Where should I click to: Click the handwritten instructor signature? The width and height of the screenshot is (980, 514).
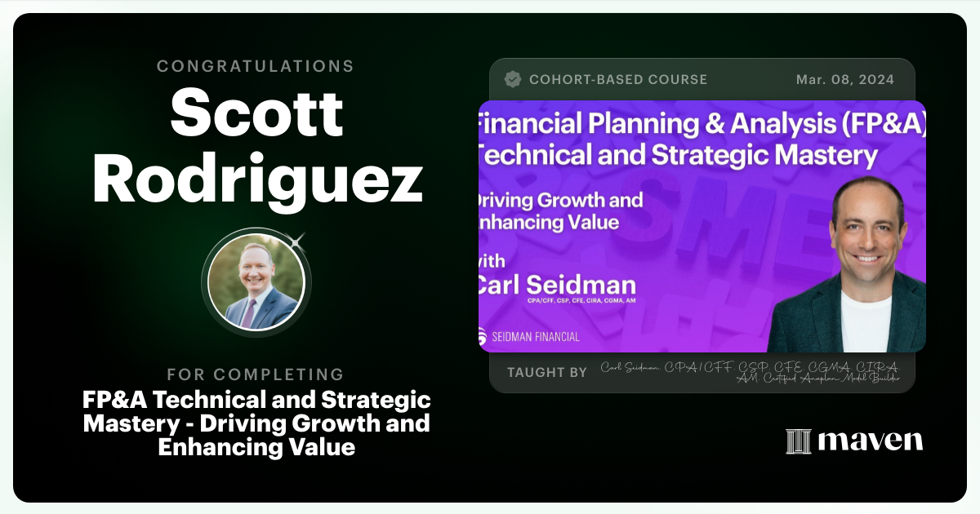(x=750, y=372)
